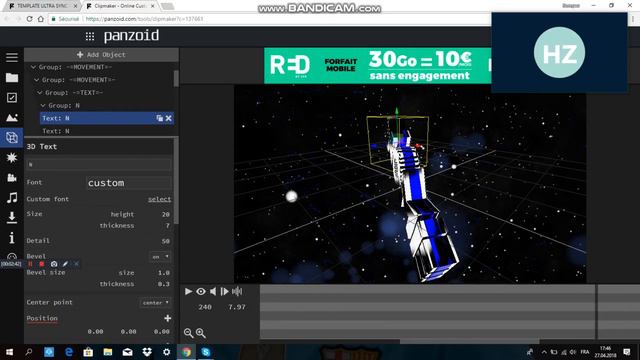Open the projects folder icon in sidebar
The height and width of the screenshot is (360, 640).
click(x=12, y=78)
